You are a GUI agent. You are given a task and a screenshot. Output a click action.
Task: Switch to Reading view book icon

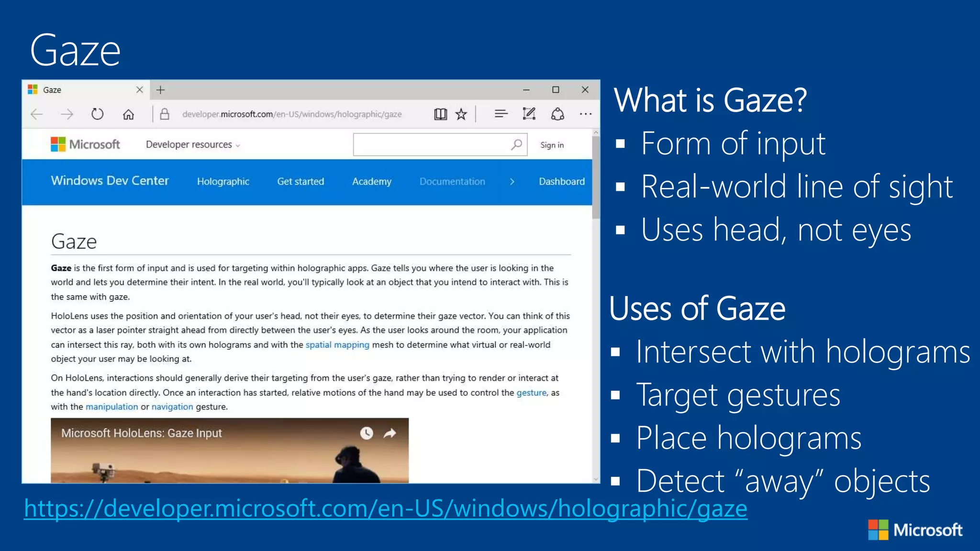click(x=440, y=114)
